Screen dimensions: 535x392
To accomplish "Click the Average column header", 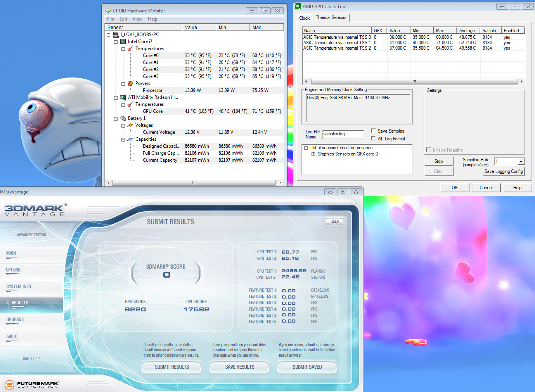I will pyautogui.click(x=468, y=31).
